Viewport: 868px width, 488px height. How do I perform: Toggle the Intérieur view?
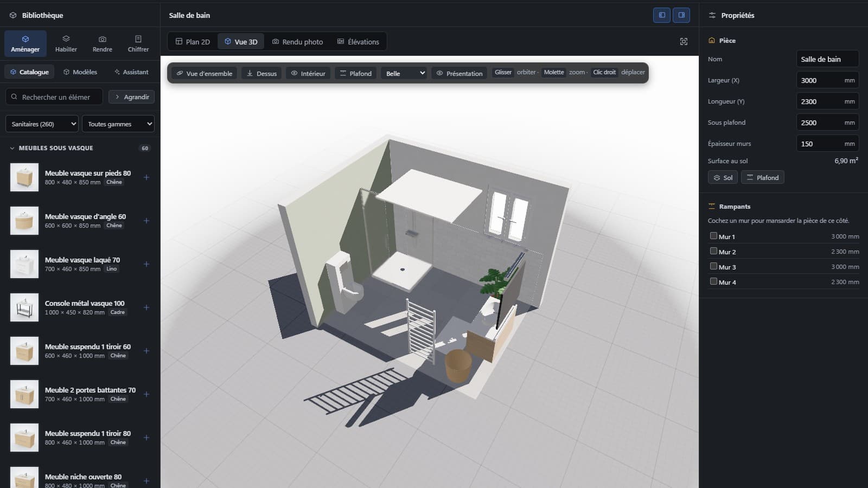coord(308,73)
